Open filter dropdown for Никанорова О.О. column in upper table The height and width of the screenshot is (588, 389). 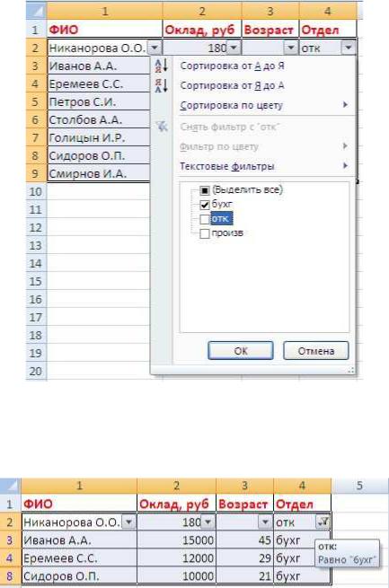click(155, 48)
